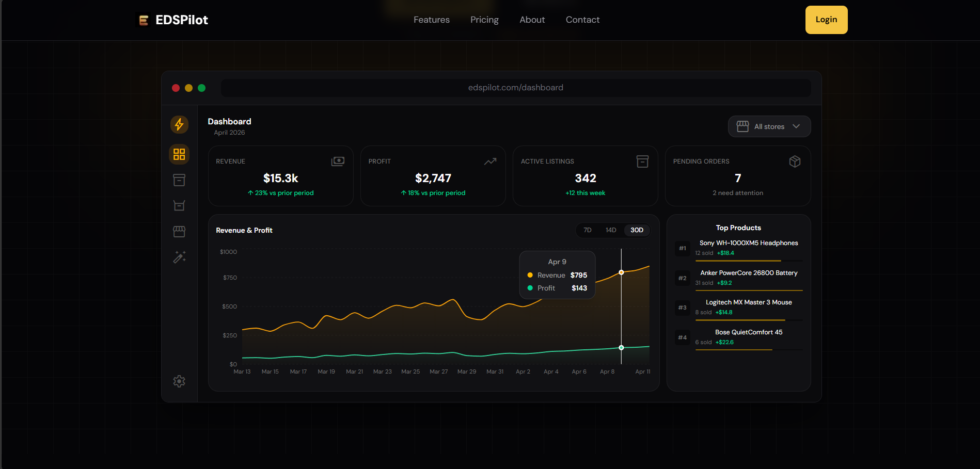This screenshot has height=469, width=980.
Task: Enable the 30D chart view
Action: (x=636, y=230)
